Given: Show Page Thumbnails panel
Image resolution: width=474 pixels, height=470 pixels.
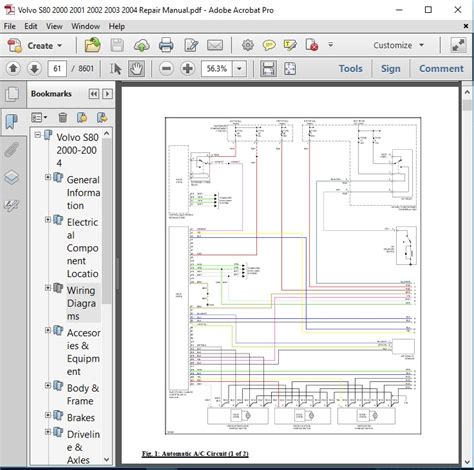Looking at the screenshot, I should [12, 94].
